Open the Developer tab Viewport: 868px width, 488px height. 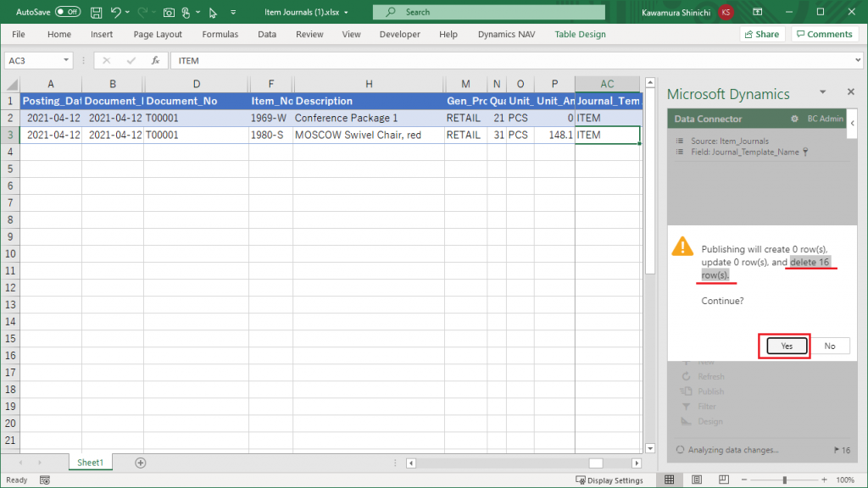point(400,34)
